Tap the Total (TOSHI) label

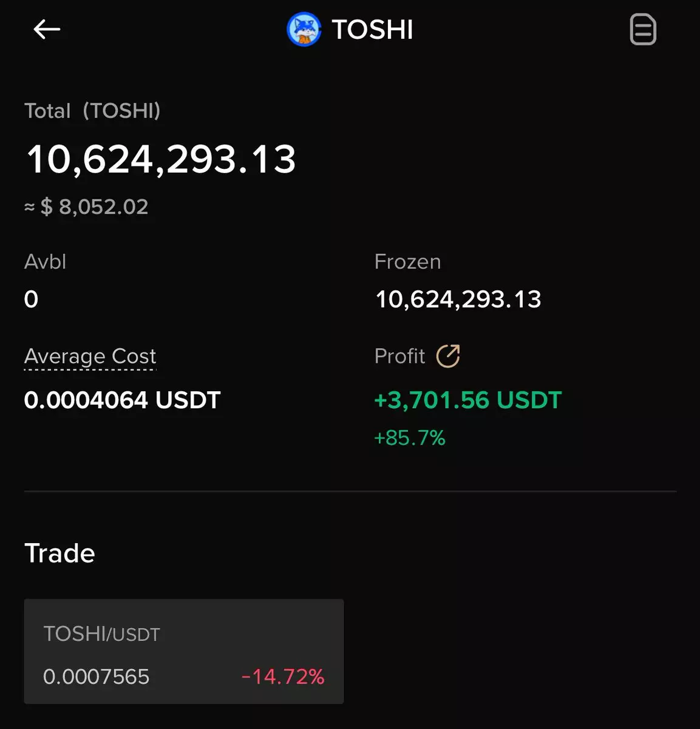(x=92, y=111)
